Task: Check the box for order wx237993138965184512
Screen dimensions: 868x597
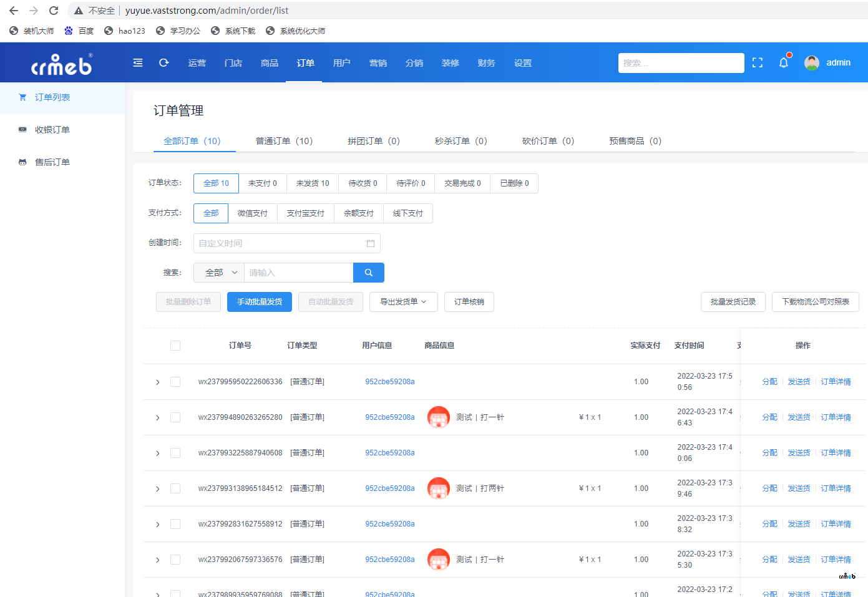Action: pos(175,488)
